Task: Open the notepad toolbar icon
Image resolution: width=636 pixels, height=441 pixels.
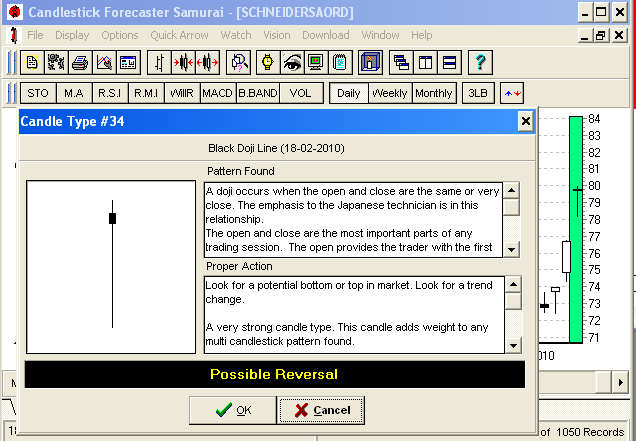Action: (340, 62)
